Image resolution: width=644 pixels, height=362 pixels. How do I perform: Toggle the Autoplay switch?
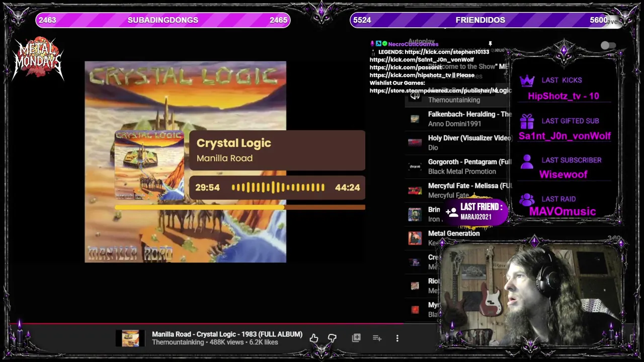[608, 46]
